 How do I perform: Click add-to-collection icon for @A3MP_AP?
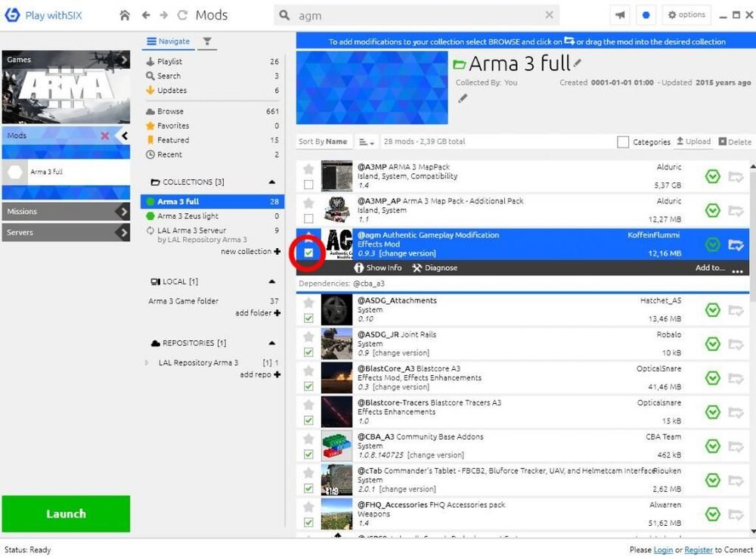tap(736, 211)
